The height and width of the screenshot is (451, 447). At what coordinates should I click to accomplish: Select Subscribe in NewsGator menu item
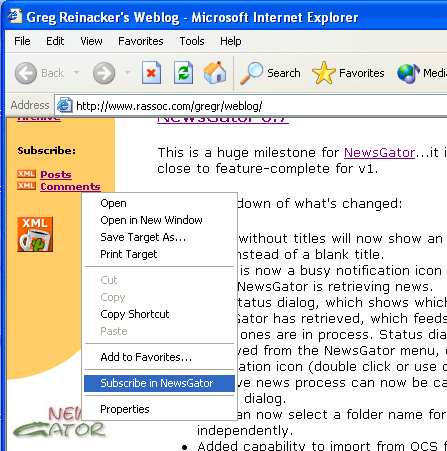(159, 383)
